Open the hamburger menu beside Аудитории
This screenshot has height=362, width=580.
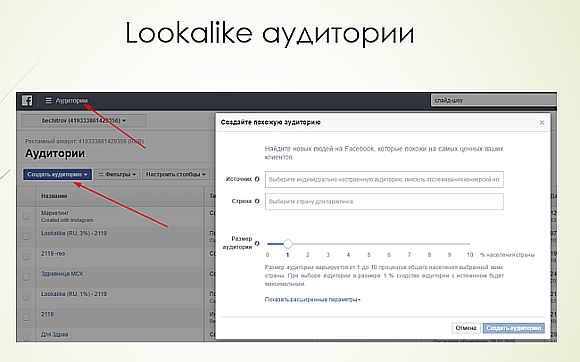click(48, 101)
